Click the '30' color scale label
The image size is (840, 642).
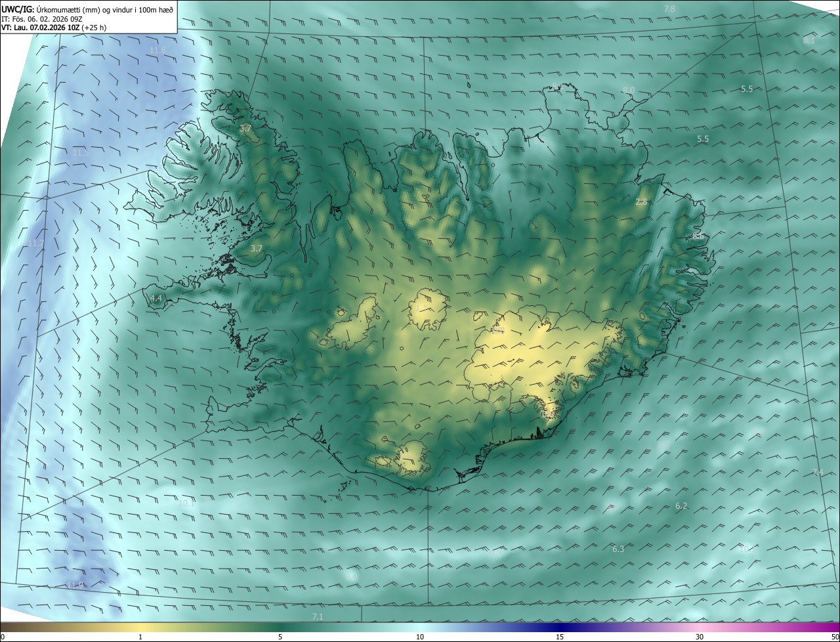(x=700, y=637)
